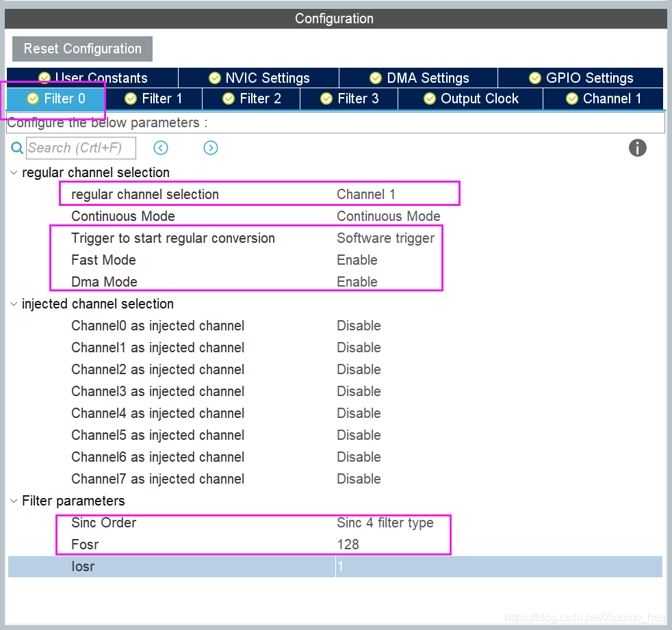Image resolution: width=672 pixels, height=630 pixels.
Task: Collapse the Filter parameters group
Action: tap(14, 501)
